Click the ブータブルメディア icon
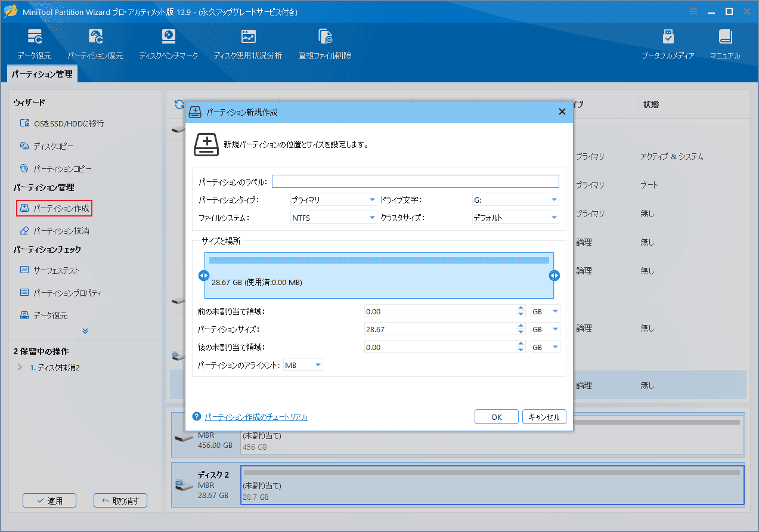Screen dimensions: 759x532 pyautogui.click(x=668, y=44)
